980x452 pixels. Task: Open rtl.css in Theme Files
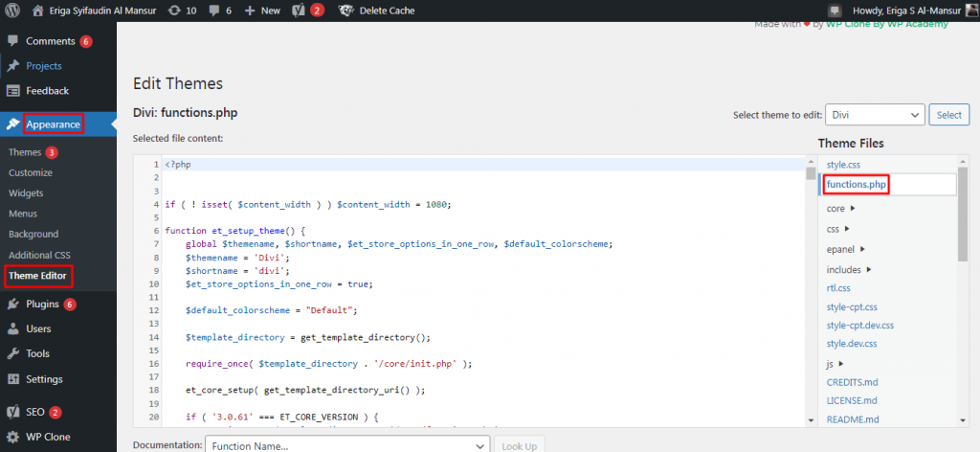pos(838,288)
